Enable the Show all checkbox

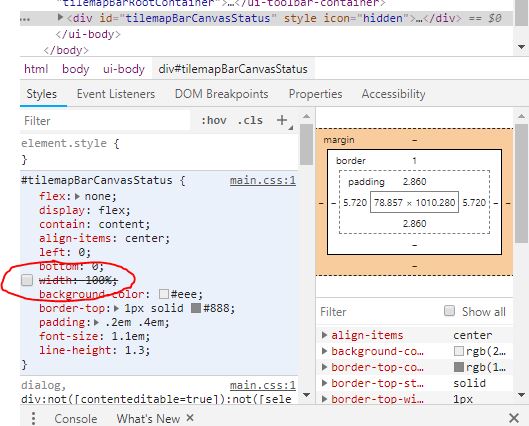(x=449, y=311)
